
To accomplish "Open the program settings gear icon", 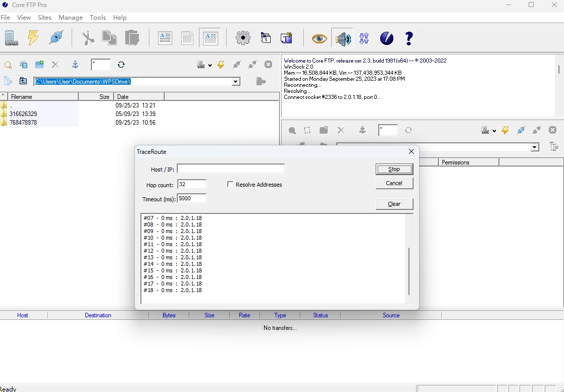I will click(243, 38).
